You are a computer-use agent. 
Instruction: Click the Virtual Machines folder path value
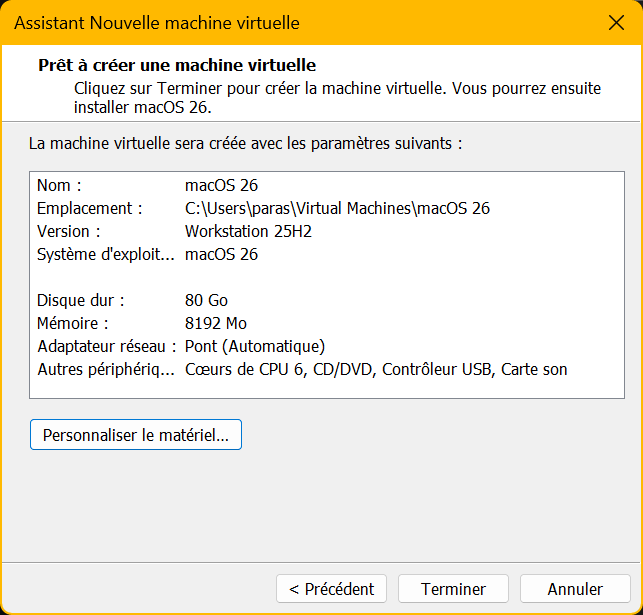pyautogui.click(x=337, y=208)
